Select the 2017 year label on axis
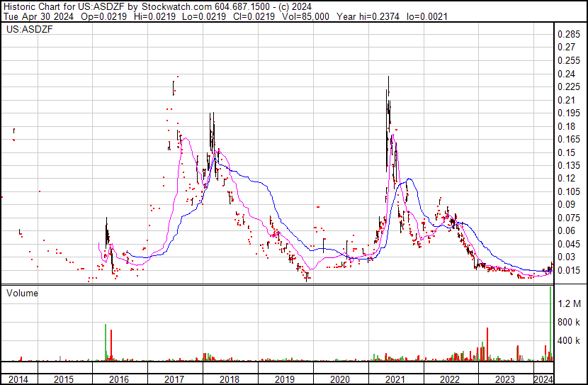The width and height of the screenshot is (588, 385). pos(174,379)
